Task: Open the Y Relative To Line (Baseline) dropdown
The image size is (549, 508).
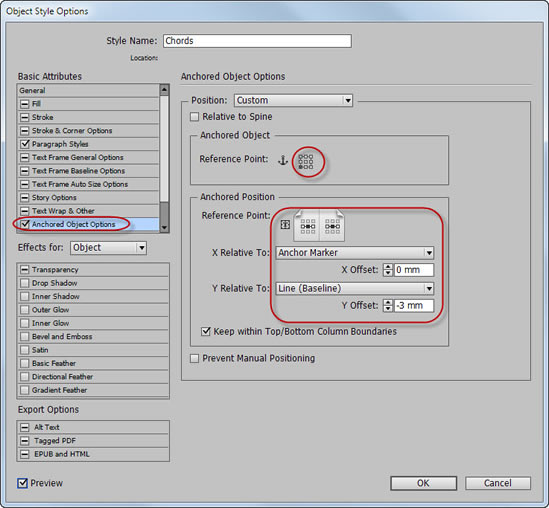Action: coord(355,288)
